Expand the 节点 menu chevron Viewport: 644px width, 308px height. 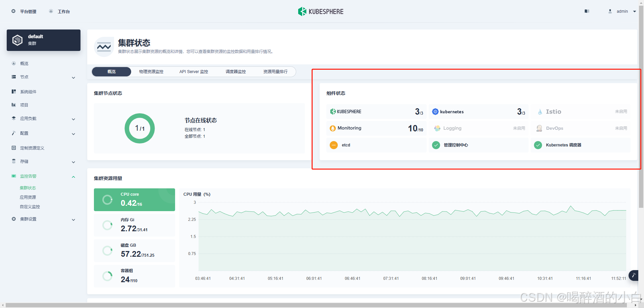point(73,78)
